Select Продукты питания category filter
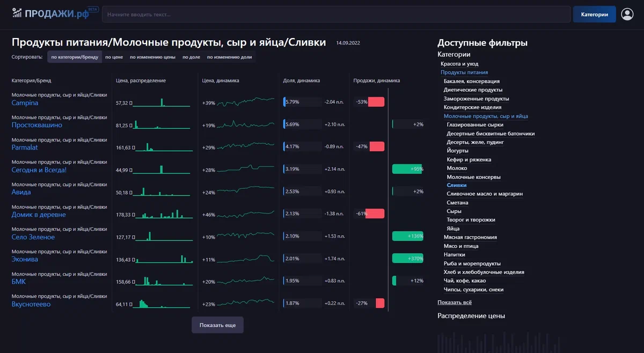This screenshot has height=353, width=644. (x=464, y=72)
